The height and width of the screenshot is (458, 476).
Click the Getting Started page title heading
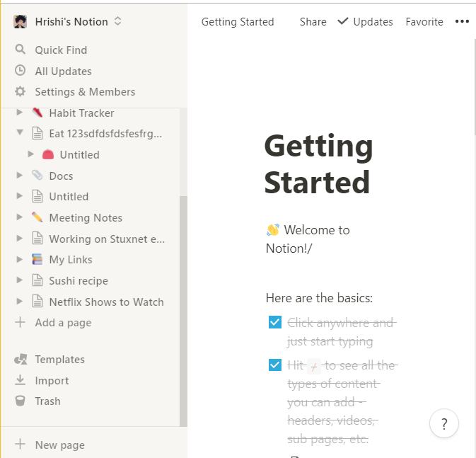(318, 164)
